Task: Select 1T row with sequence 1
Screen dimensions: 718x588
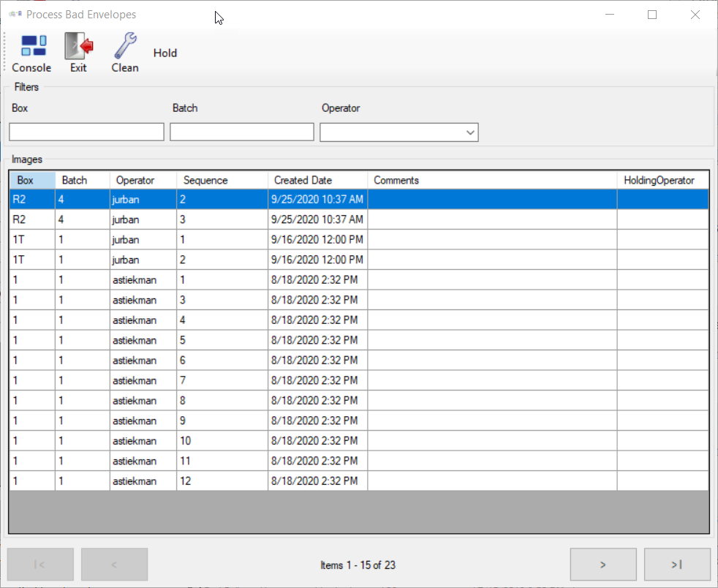Action: 359,239
